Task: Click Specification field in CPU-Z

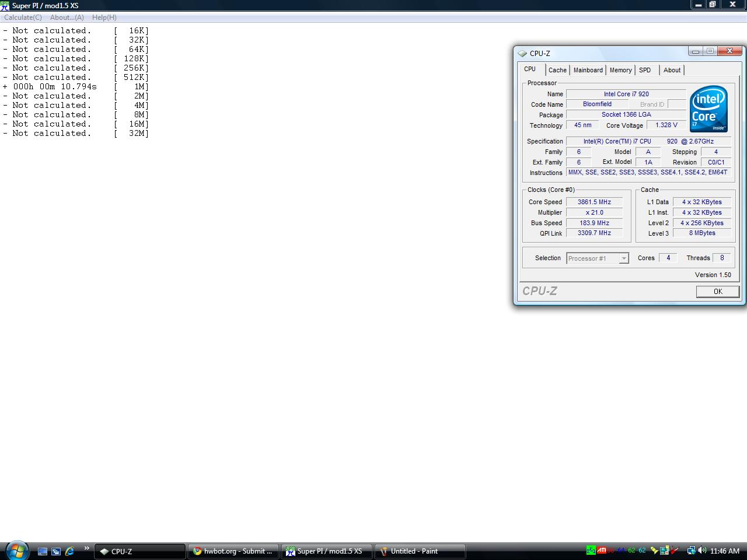Action: (648, 142)
